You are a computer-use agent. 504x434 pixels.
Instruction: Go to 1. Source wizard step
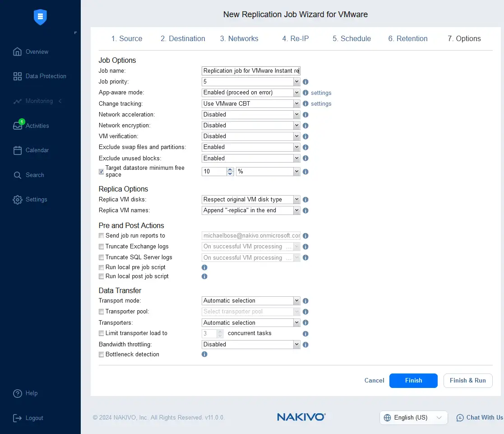(x=127, y=38)
